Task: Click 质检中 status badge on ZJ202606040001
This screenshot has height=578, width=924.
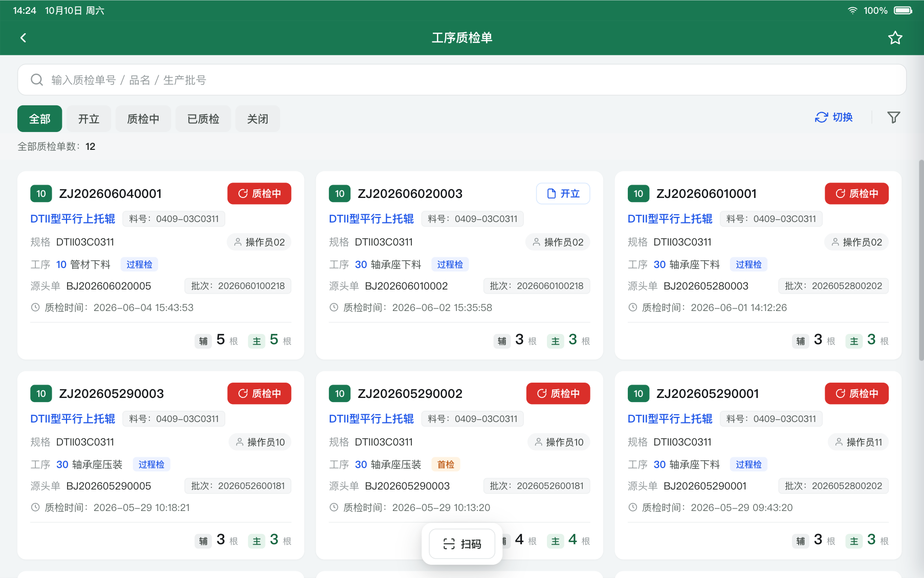Action: 259,193
